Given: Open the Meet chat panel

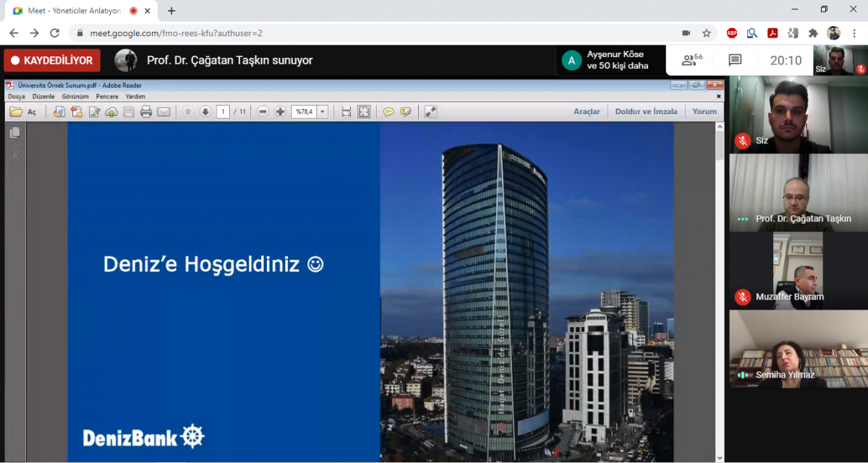Looking at the screenshot, I should [x=735, y=60].
